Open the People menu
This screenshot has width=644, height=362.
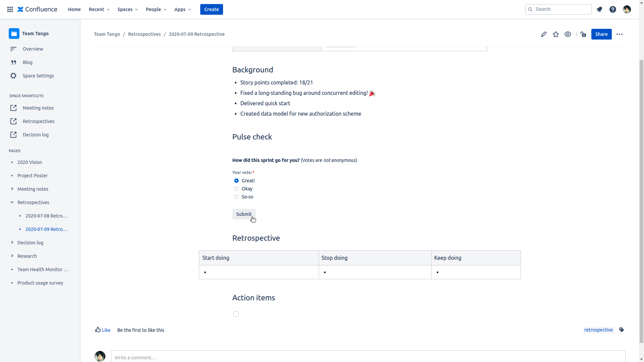[156, 9]
